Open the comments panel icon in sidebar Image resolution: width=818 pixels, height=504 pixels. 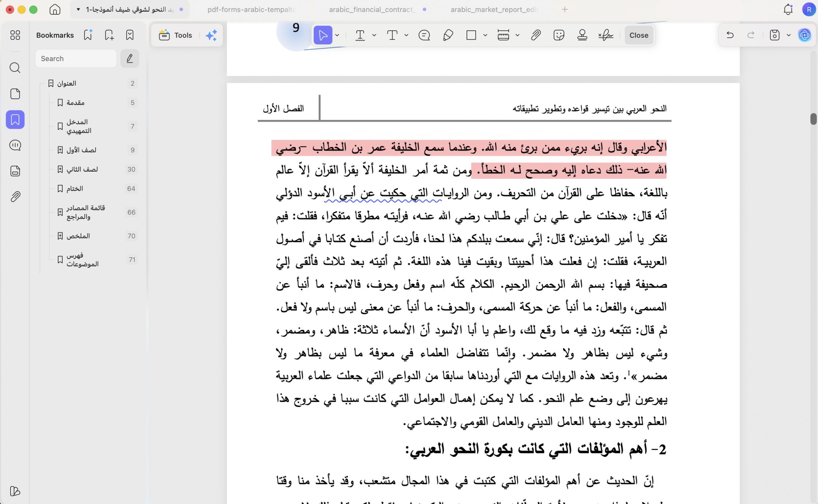point(15,145)
